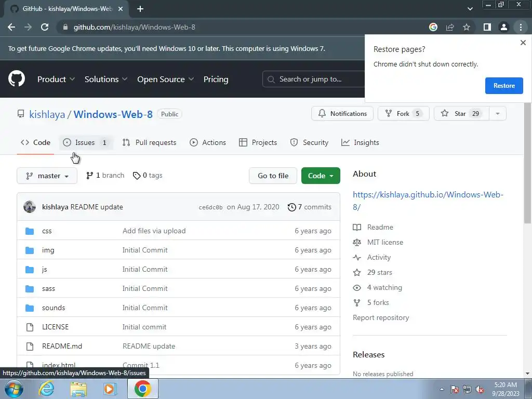The height and width of the screenshot is (399, 532).
Task: Reload the page with the refresh icon
Action: coord(45,27)
